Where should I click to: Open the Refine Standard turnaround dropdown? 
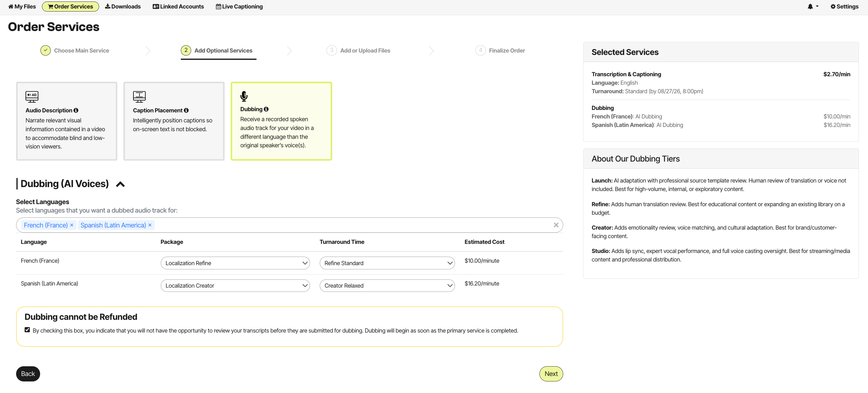pyautogui.click(x=387, y=263)
